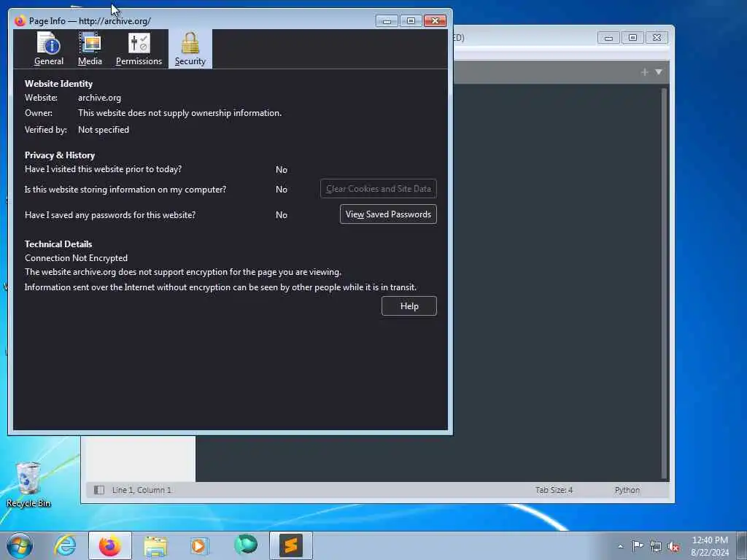The width and height of the screenshot is (747, 560).
Task: Click the muted volume tray icon
Action: click(673, 546)
